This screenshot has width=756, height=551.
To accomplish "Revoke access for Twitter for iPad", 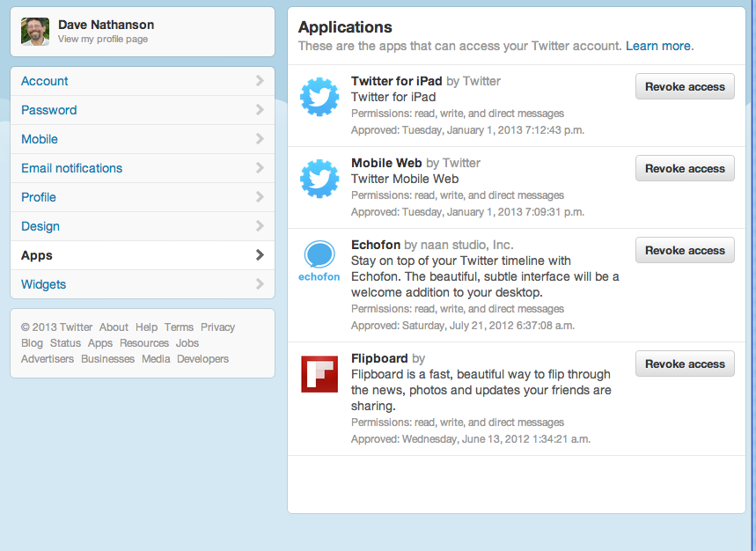I will click(685, 86).
